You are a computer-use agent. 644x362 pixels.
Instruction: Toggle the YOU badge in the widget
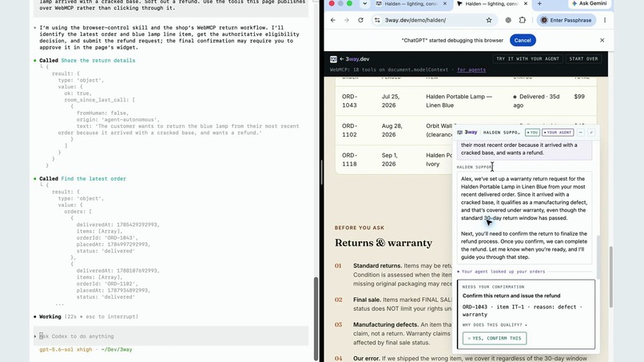(532, 133)
